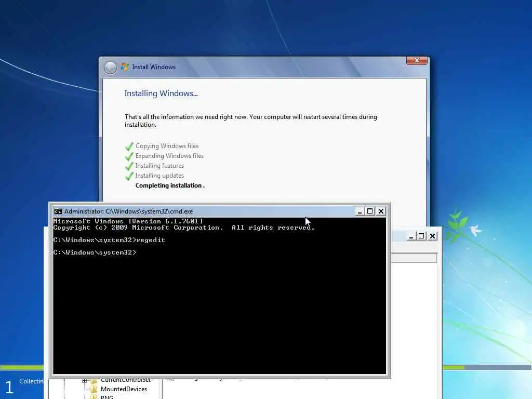The width and height of the screenshot is (532, 399).
Task: Click the Microsoft Windows version line in cmd
Action: [x=128, y=221]
